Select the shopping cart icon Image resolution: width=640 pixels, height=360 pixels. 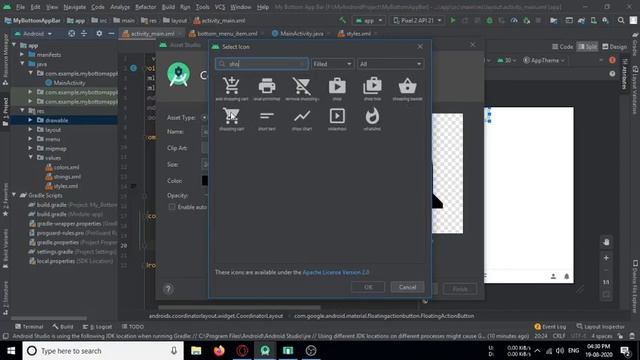pos(231,116)
